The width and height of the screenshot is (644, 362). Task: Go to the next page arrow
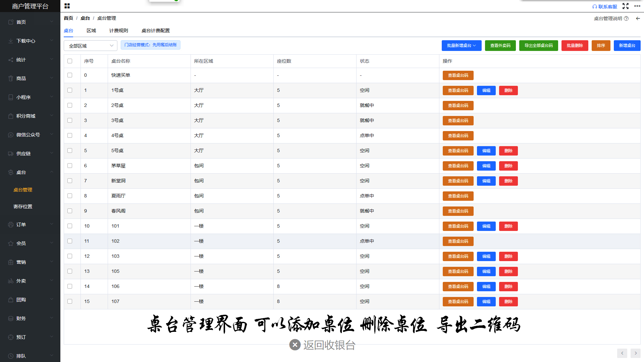click(635, 353)
